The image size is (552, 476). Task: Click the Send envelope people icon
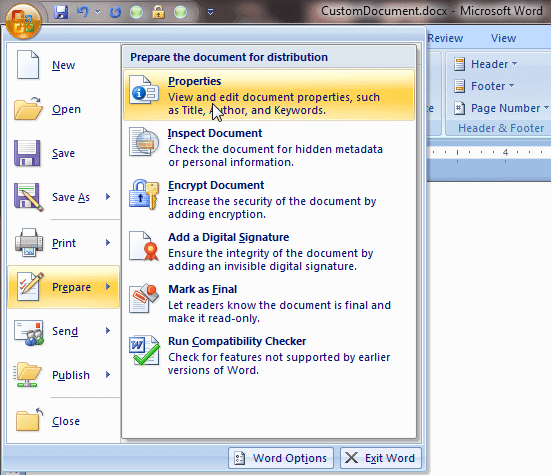coord(29,332)
